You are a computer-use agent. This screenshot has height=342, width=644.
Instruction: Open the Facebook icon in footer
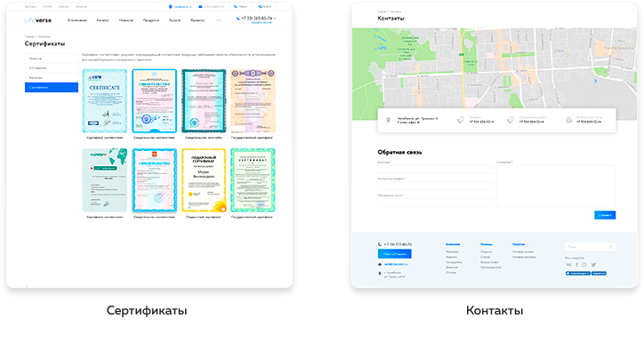(576, 265)
